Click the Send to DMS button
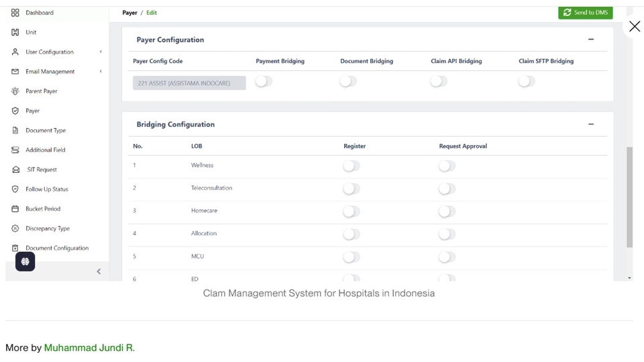The width and height of the screenshot is (644, 362). tap(585, 12)
